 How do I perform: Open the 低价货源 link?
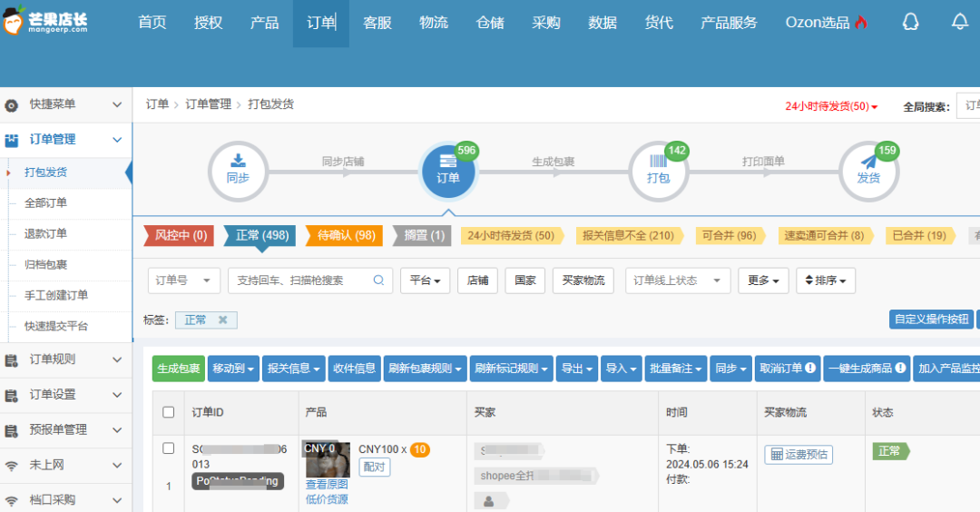(x=327, y=499)
